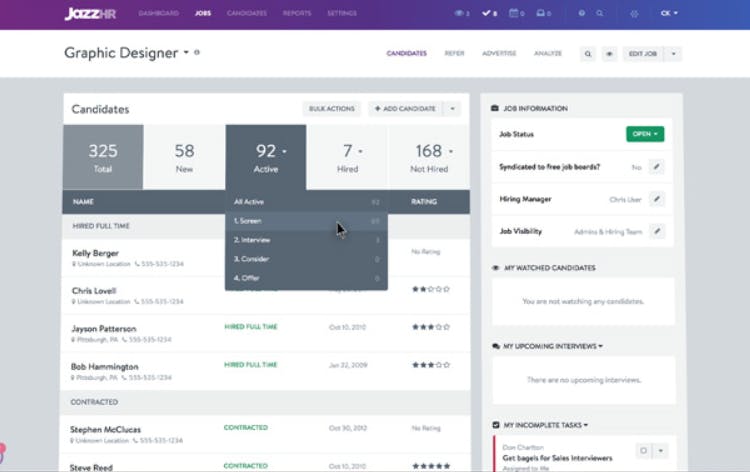Expand the Edit Job dropdown arrow
The height and width of the screenshot is (472, 750).
click(673, 54)
